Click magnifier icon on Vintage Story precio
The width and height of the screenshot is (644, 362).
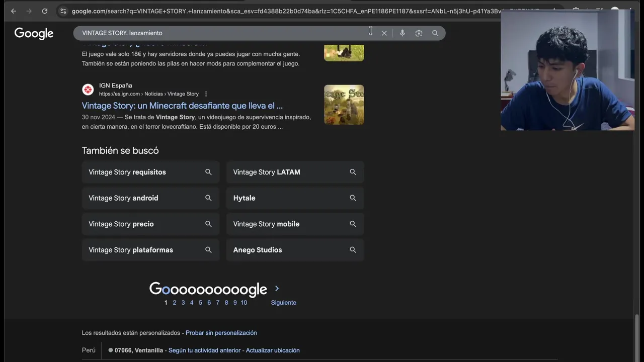(208, 224)
